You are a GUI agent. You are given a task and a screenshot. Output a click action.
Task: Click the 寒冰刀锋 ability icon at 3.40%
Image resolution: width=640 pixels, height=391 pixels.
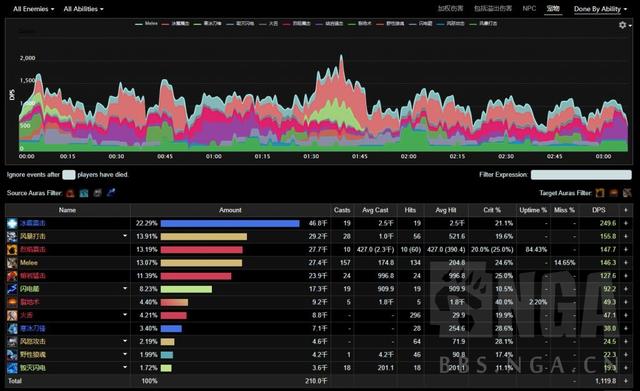pos(12,328)
